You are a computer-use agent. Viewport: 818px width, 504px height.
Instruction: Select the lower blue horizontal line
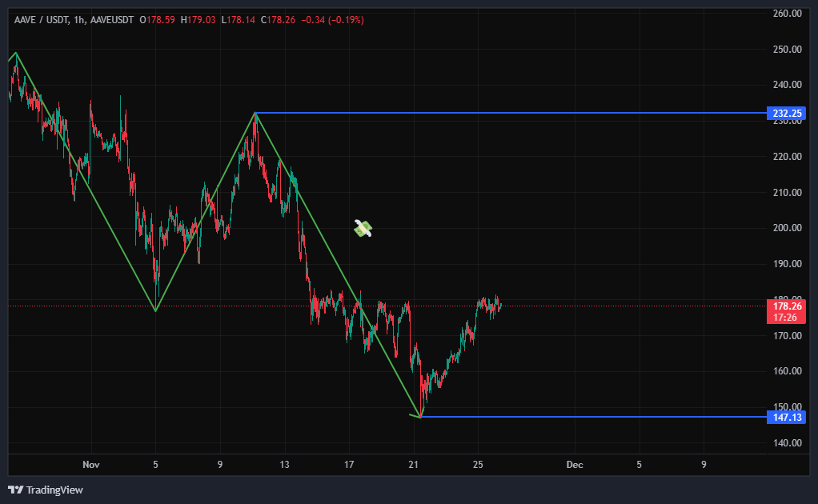[592, 417]
